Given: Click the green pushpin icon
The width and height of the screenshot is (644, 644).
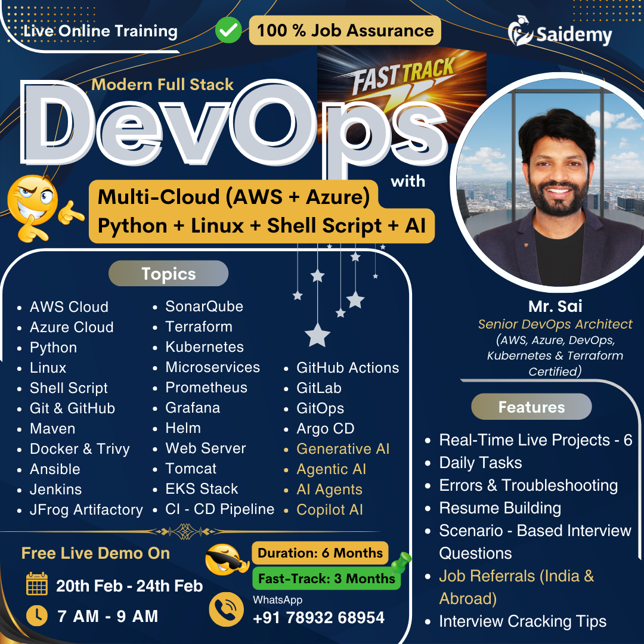Looking at the screenshot, I should click(401, 563).
